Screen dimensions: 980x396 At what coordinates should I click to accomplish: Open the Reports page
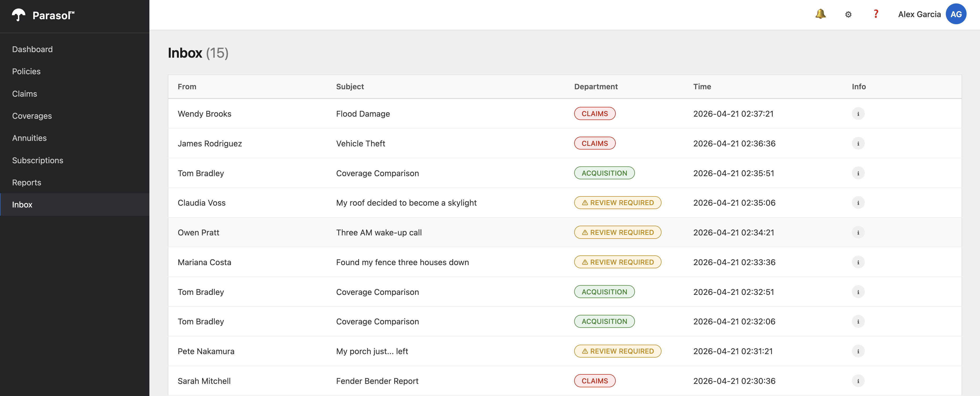point(27,183)
